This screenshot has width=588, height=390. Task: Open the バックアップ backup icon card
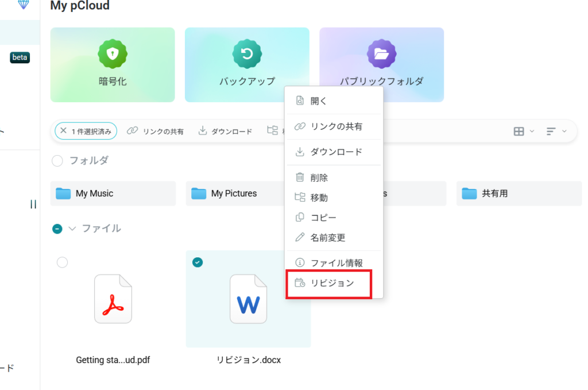click(x=247, y=55)
